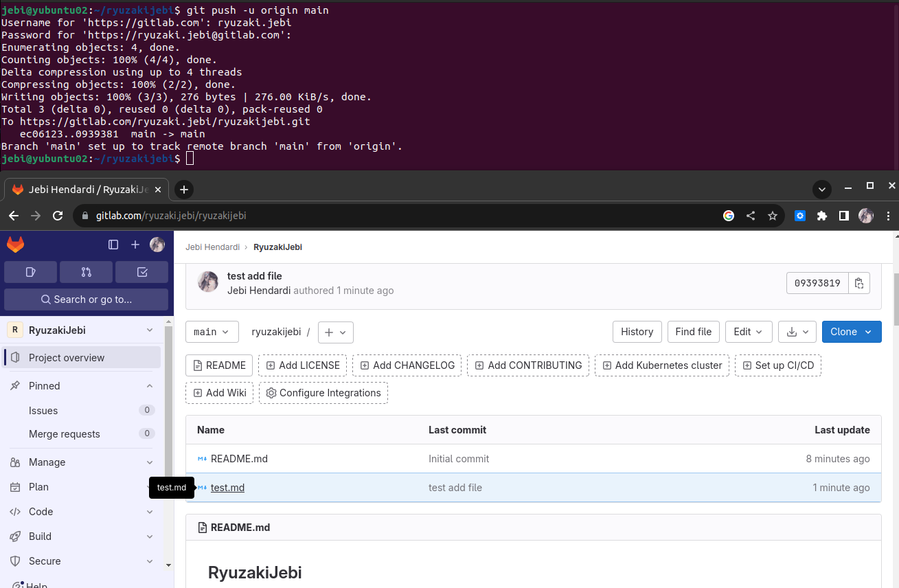Image resolution: width=899 pixels, height=588 pixels.
Task: Open the Extensions puzzle icon
Action: [x=822, y=216]
